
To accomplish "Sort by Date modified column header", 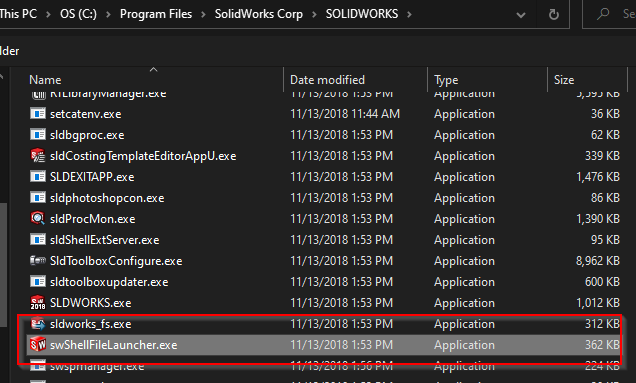I will (x=327, y=80).
